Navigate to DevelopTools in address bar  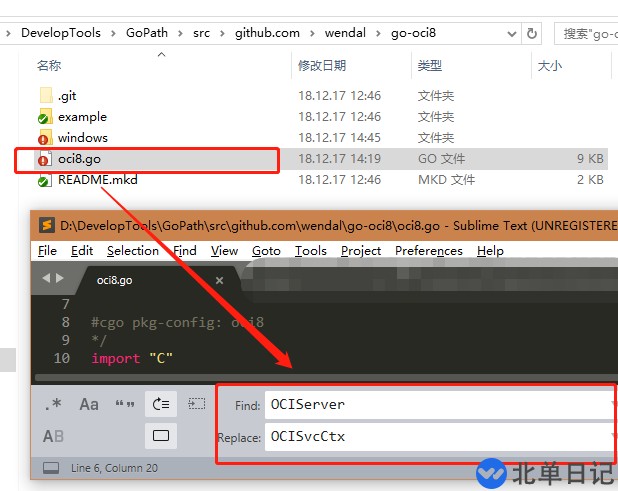[61, 33]
